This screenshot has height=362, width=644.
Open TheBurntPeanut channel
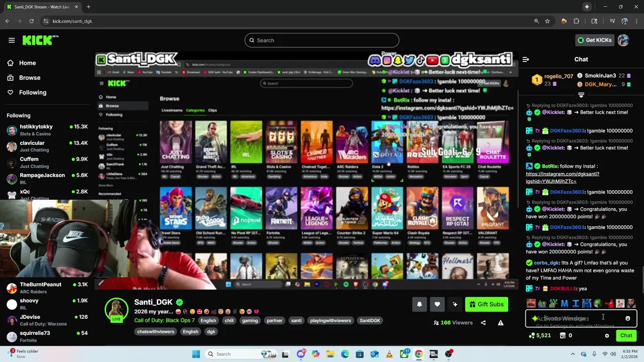(x=46, y=288)
